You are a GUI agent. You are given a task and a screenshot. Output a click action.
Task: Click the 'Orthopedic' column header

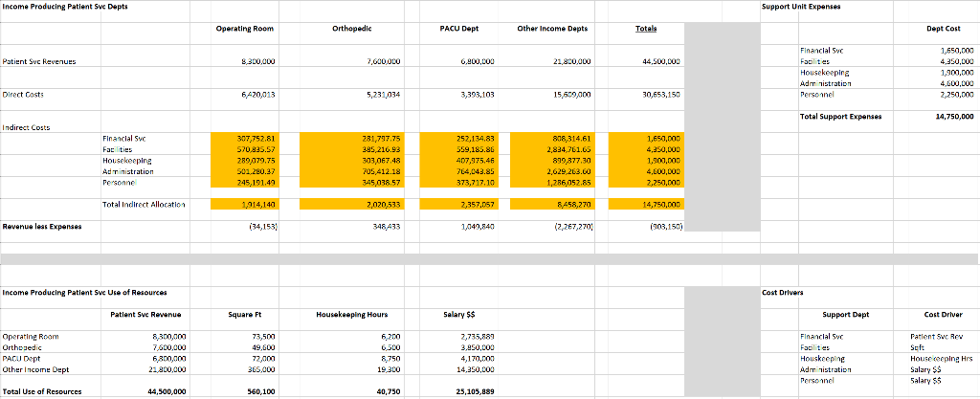click(352, 29)
